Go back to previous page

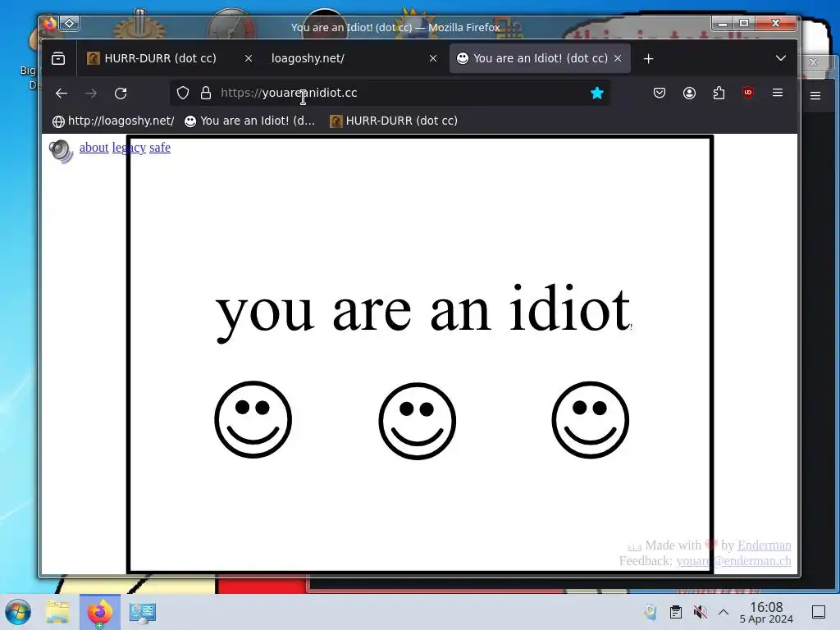click(x=62, y=94)
